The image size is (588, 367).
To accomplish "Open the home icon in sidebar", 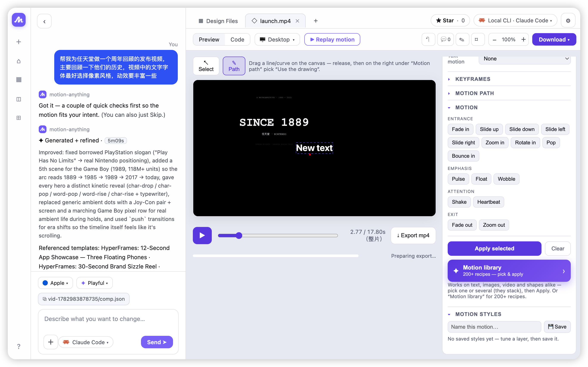I will point(19,61).
